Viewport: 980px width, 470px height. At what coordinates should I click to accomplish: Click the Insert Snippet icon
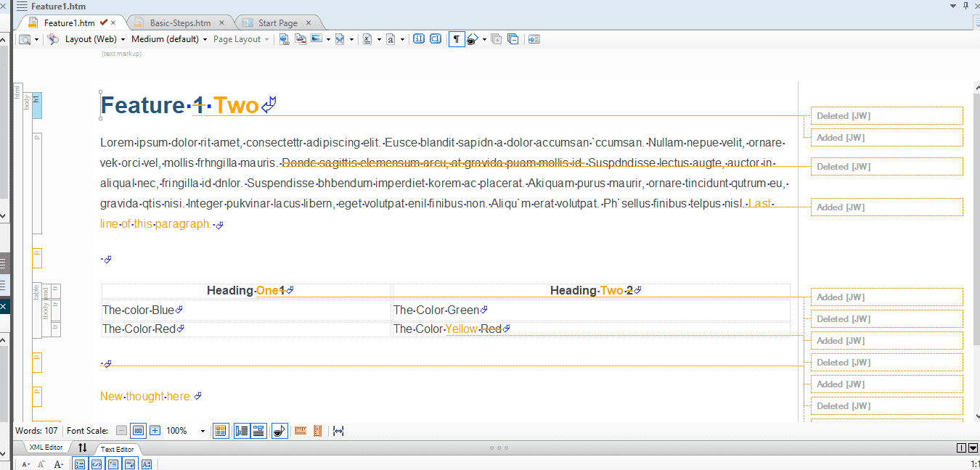339,39
